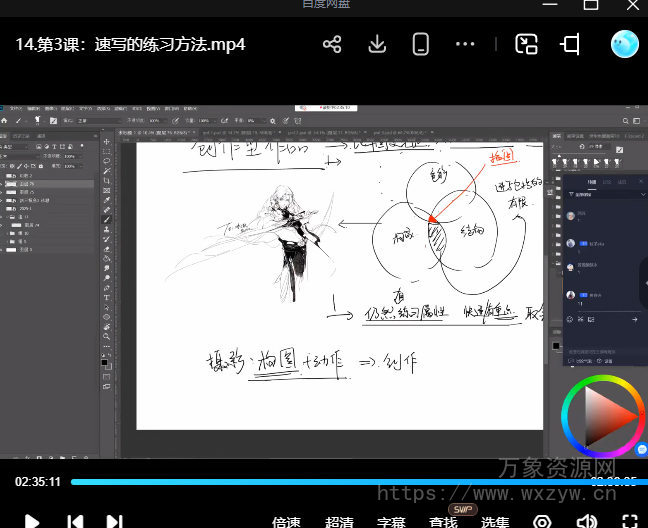Screen dimensions: 648x528
Task: Click the crop-shaped icon beside the avatar
Action: click(571, 45)
